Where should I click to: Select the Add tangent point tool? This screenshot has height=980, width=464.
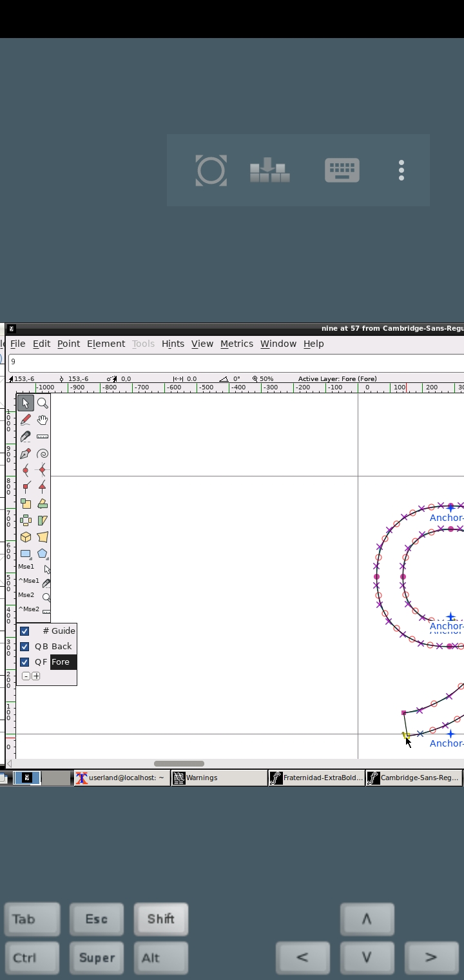coord(43,487)
